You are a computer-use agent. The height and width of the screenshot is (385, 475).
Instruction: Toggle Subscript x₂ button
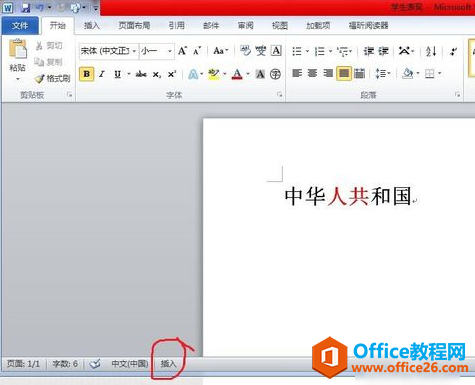[157, 74]
